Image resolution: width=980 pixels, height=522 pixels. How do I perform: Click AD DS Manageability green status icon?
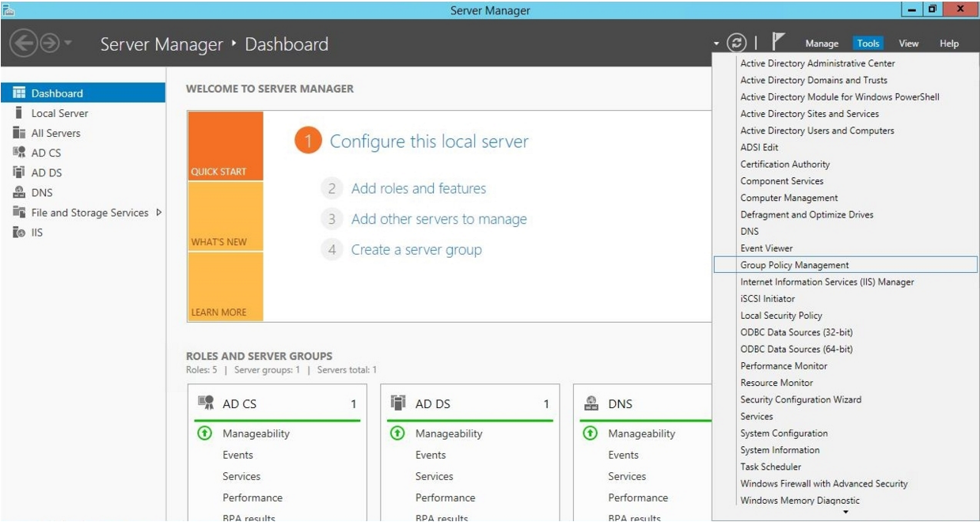coord(396,433)
